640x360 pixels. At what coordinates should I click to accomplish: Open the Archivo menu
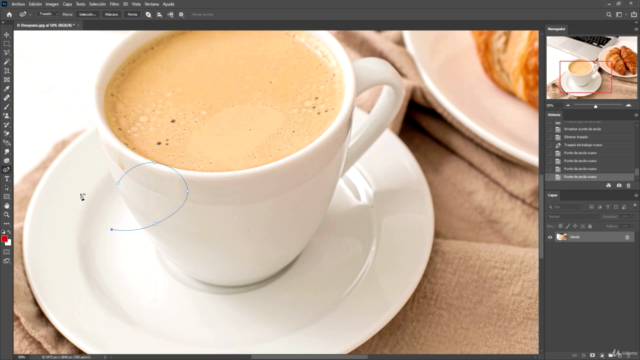tap(18, 4)
